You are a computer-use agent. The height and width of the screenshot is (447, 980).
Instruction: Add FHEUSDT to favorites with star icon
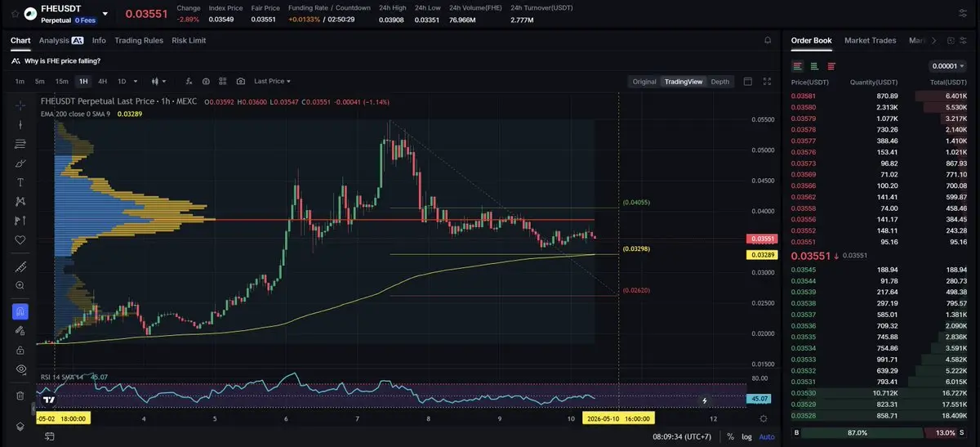[15, 14]
